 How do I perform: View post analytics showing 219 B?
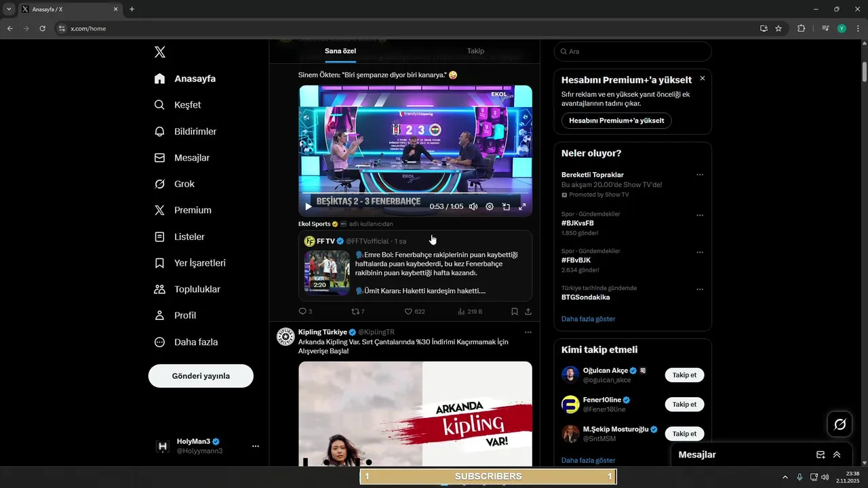pos(470,312)
